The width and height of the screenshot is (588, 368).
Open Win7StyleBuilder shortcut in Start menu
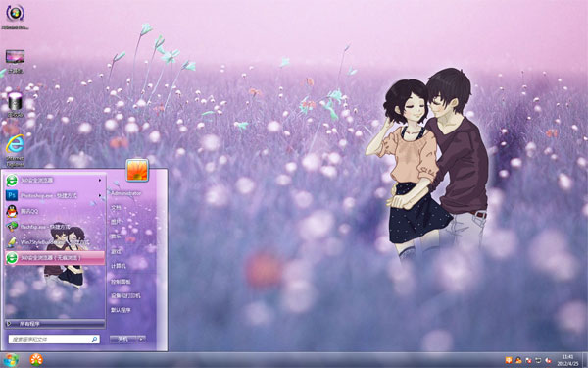click(55, 242)
